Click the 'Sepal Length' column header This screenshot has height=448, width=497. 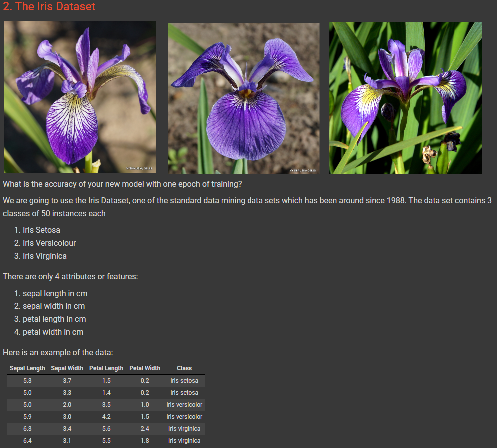pyautogui.click(x=27, y=368)
